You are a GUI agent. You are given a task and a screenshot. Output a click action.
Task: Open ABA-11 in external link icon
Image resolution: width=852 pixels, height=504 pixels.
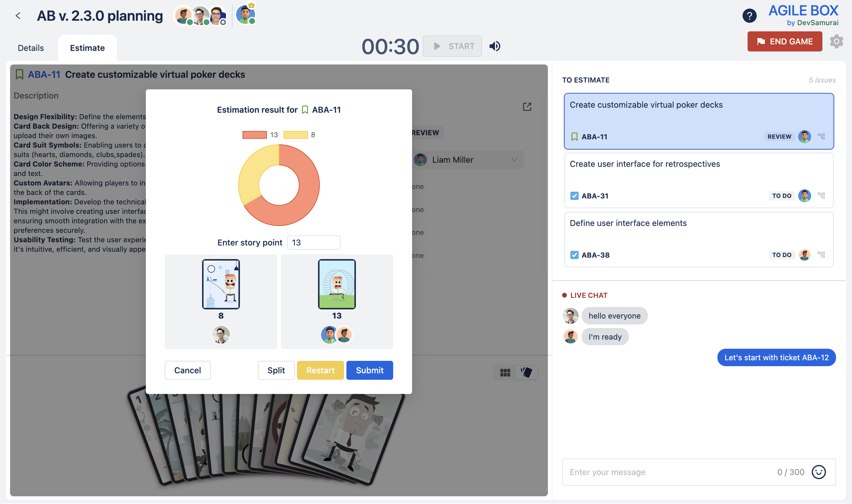tap(527, 107)
